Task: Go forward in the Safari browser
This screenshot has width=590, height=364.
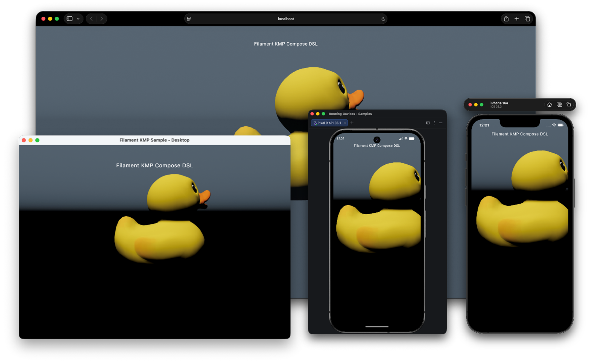Action: pos(102,19)
